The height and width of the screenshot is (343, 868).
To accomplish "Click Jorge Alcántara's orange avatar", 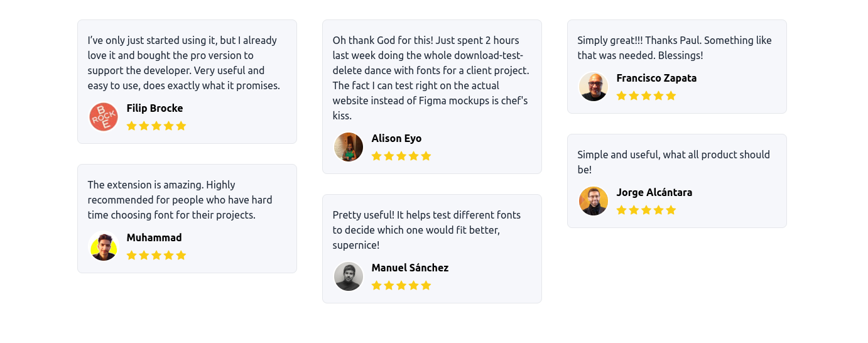I will tap(594, 201).
